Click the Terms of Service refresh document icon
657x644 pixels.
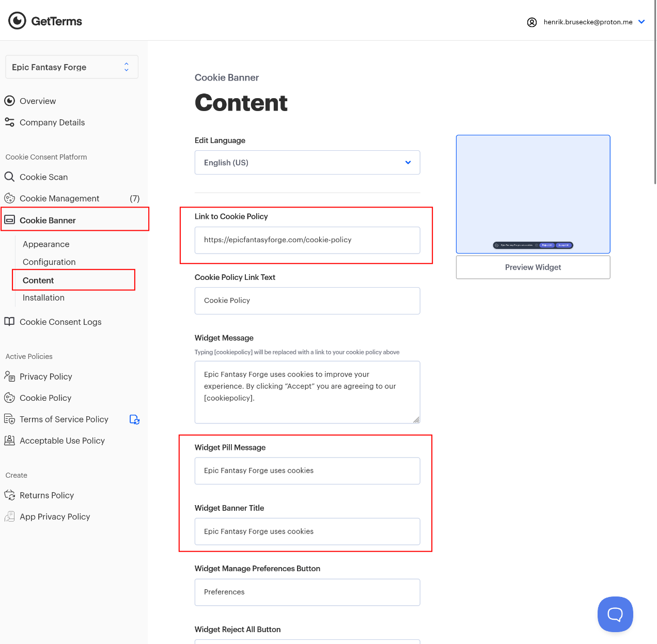coord(134,419)
